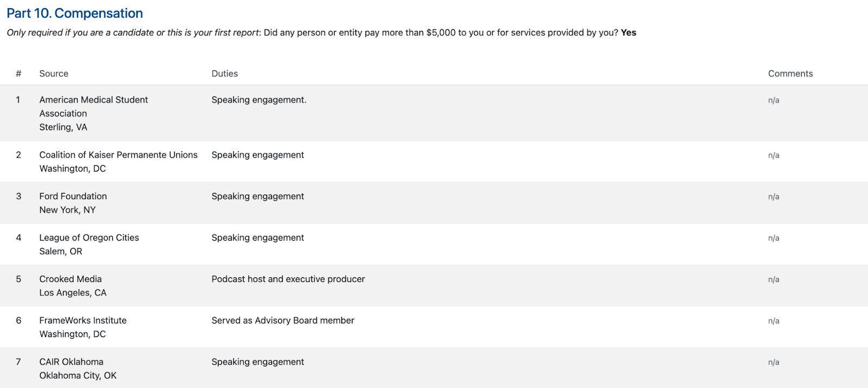This screenshot has height=388, width=868.
Task: Click the Comments column header
Action: [x=790, y=74]
